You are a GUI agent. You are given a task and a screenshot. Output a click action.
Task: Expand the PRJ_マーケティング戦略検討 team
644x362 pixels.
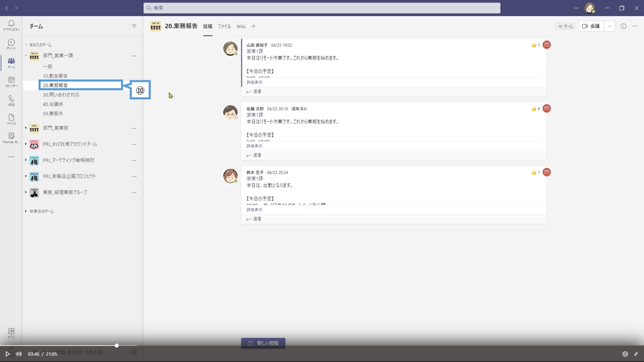pyautogui.click(x=26, y=160)
